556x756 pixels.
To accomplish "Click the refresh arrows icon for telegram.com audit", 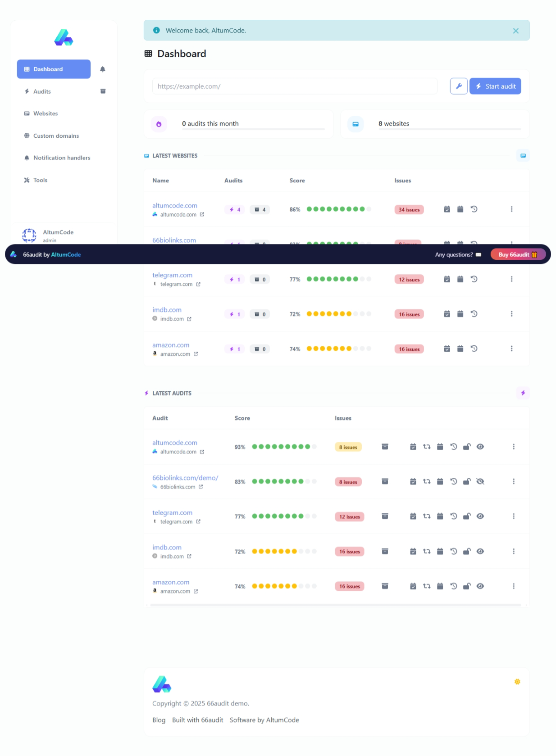I will coord(426,516).
